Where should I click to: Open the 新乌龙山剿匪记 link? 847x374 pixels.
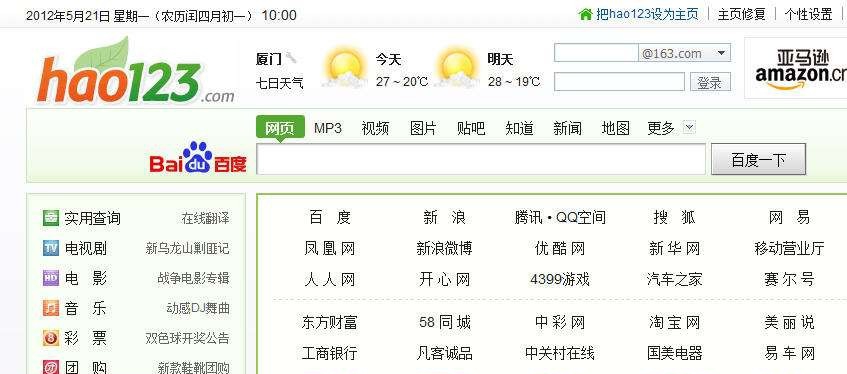click(x=187, y=249)
